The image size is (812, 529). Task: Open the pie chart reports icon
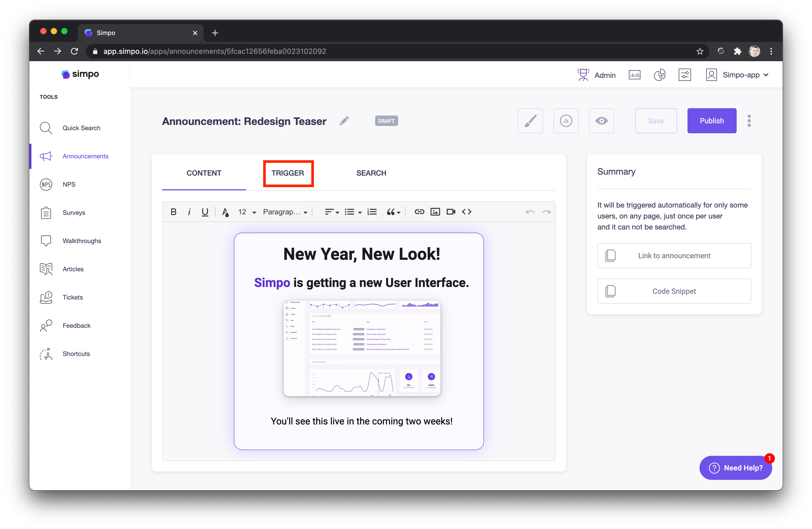click(659, 75)
